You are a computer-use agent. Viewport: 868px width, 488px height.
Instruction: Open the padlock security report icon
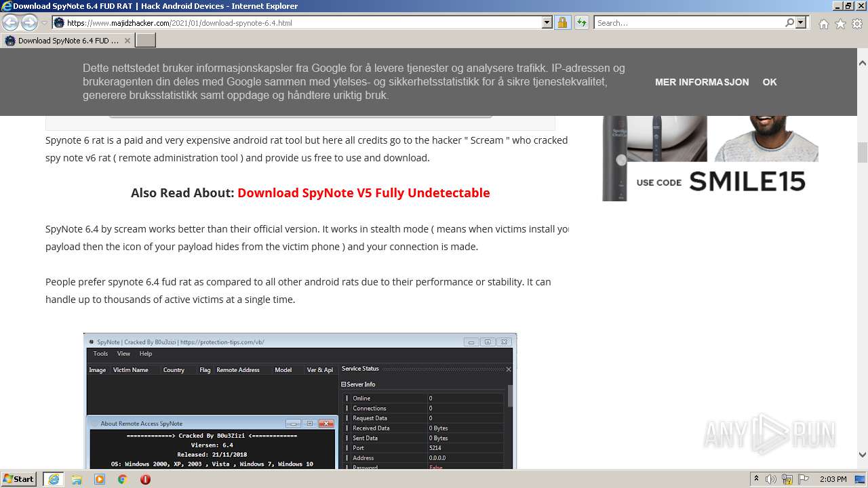pyautogui.click(x=562, y=23)
